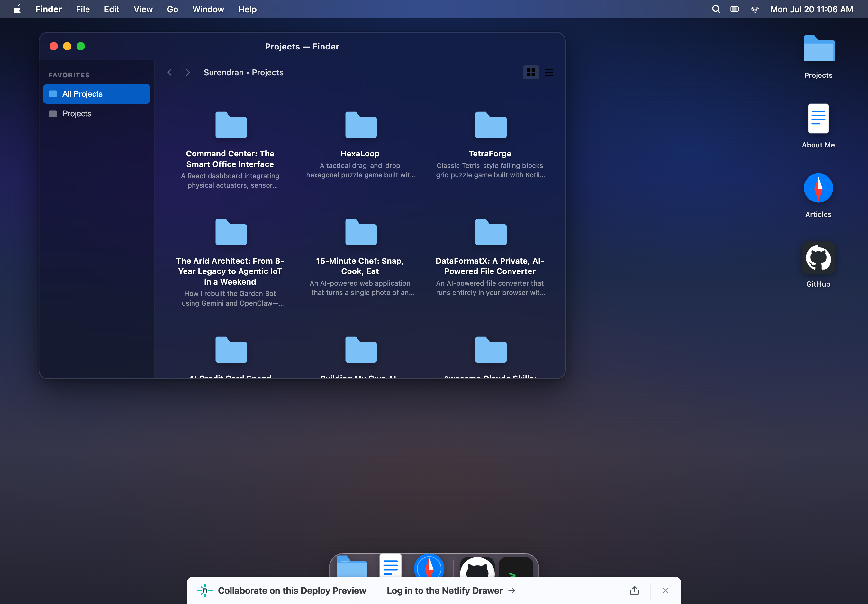The image size is (868, 604).
Task: Open the Go menu
Action: tap(172, 9)
